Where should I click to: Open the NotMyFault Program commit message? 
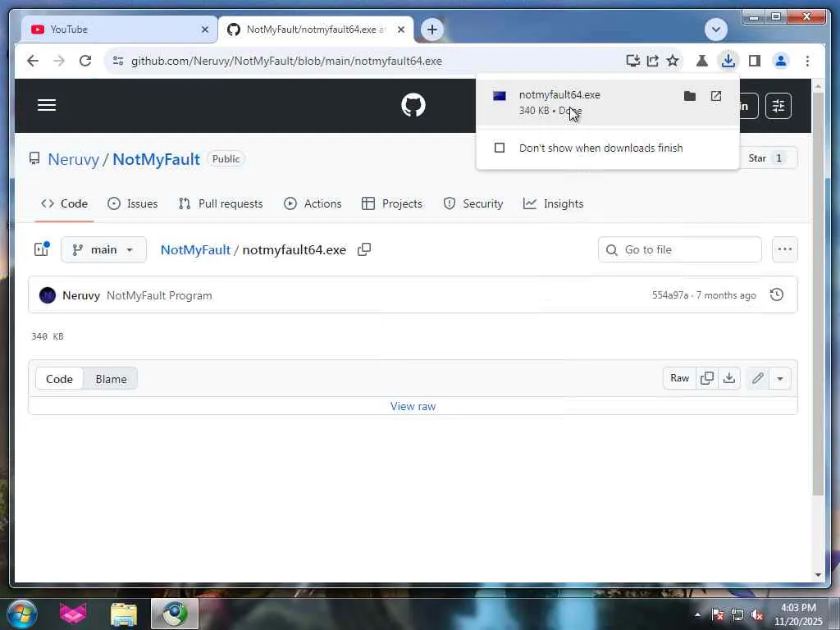(159, 295)
